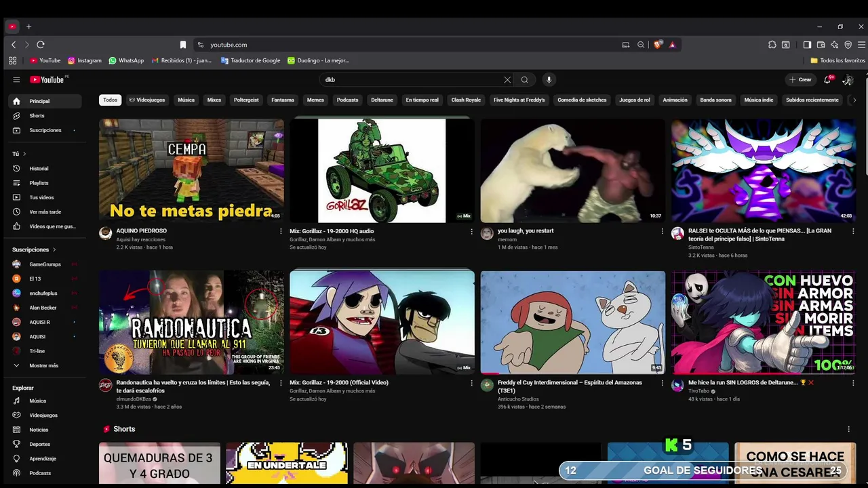This screenshot has width=868, height=488.
Task: Open options menu for AQUINO PIEDROSO video
Action: [281, 231]
